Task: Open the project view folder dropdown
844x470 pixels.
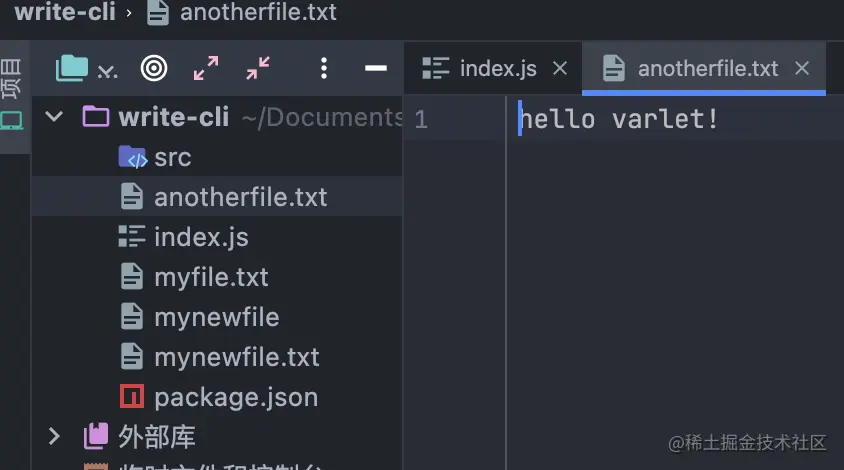Action: pyautogui.click(x=86, y=69)
